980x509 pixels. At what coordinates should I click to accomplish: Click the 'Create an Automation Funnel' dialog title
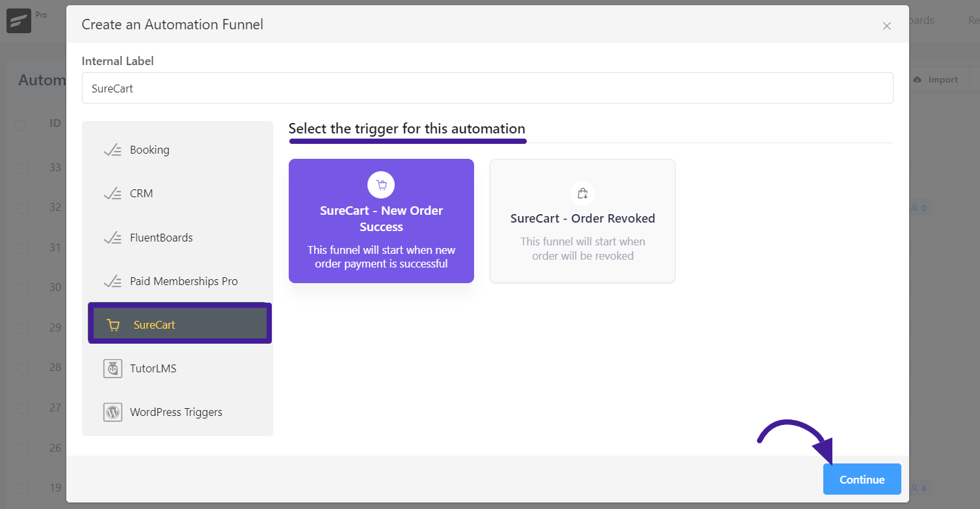pos(172,25)
